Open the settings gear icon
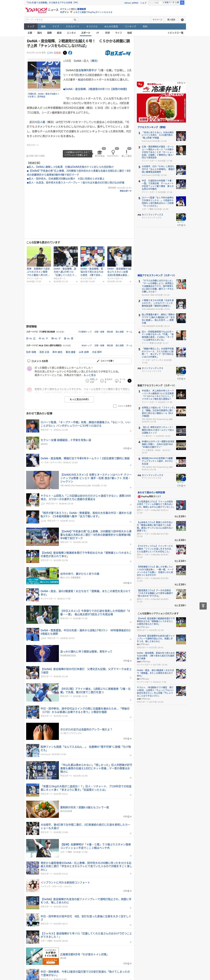The height and width of the screenshot is (980, 210). 182,20
